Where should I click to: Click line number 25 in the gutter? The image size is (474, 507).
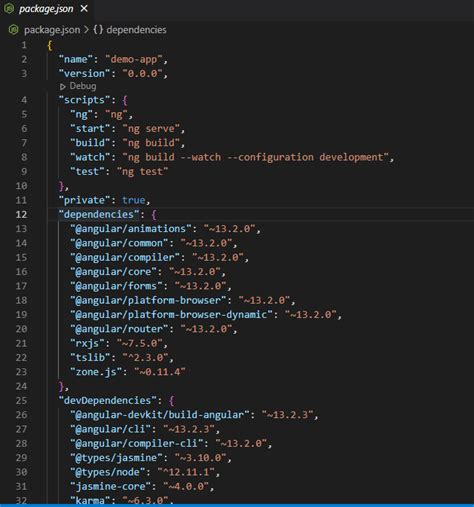point(21,400)
